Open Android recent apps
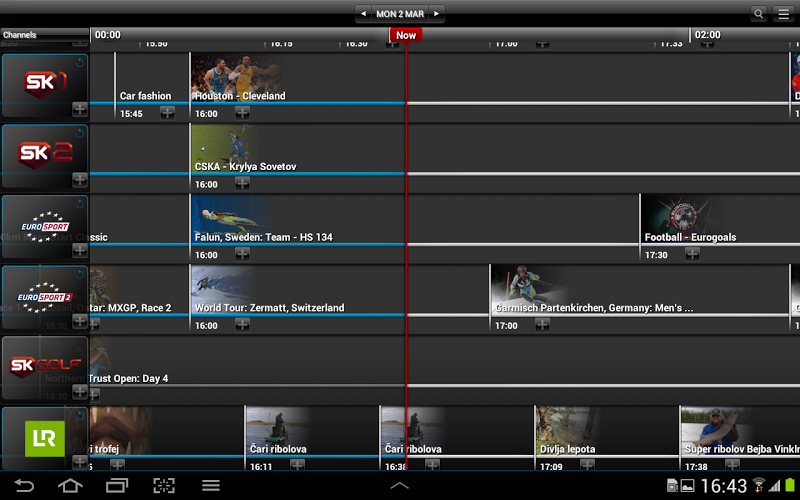 [x=117, y=485]
